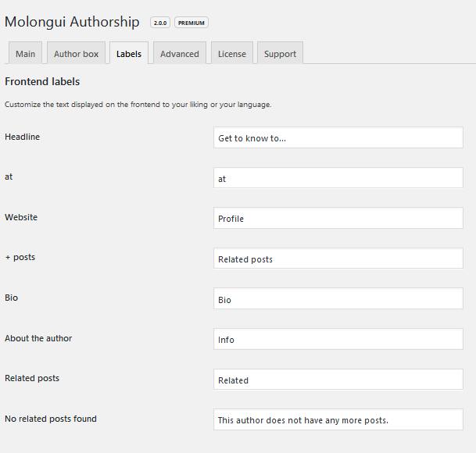Screen dimensions: 476x453
Task: Open the Advanced tab
Action: point(180,54)
